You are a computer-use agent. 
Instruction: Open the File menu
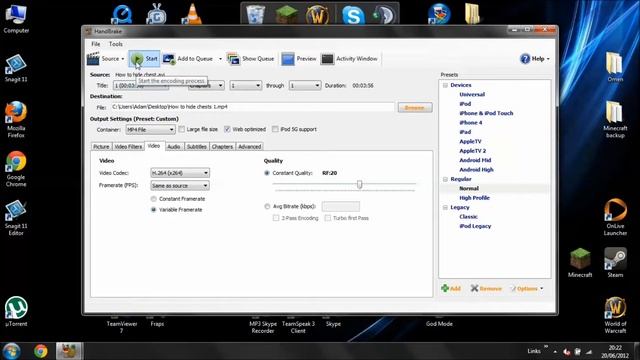(x=96, y=44)
